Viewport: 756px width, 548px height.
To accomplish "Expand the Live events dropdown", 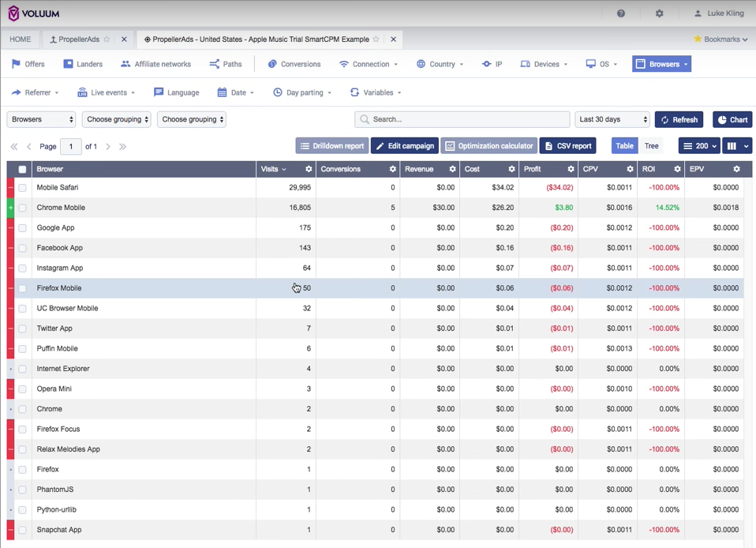I will 106,92.
